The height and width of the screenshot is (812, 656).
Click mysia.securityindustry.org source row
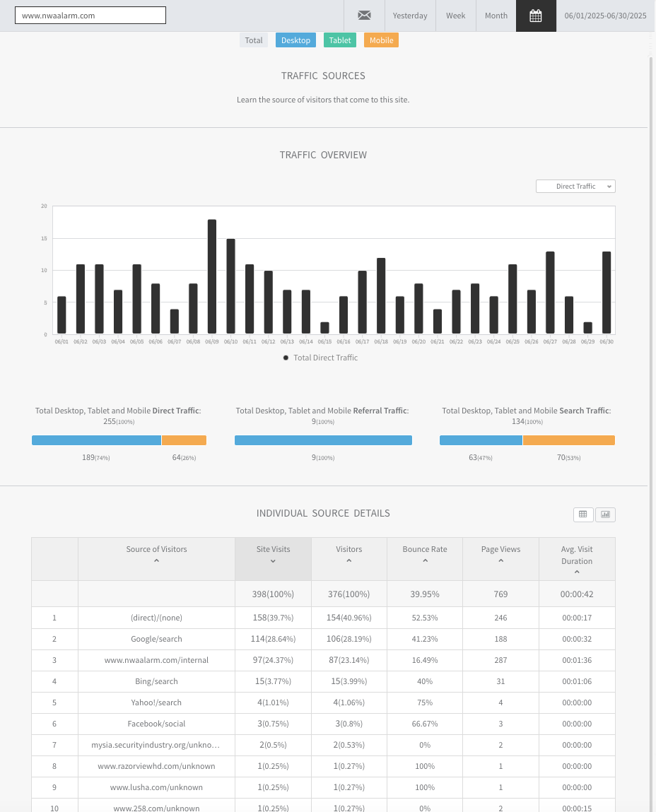pyautogui.click(x=323, y=745)
